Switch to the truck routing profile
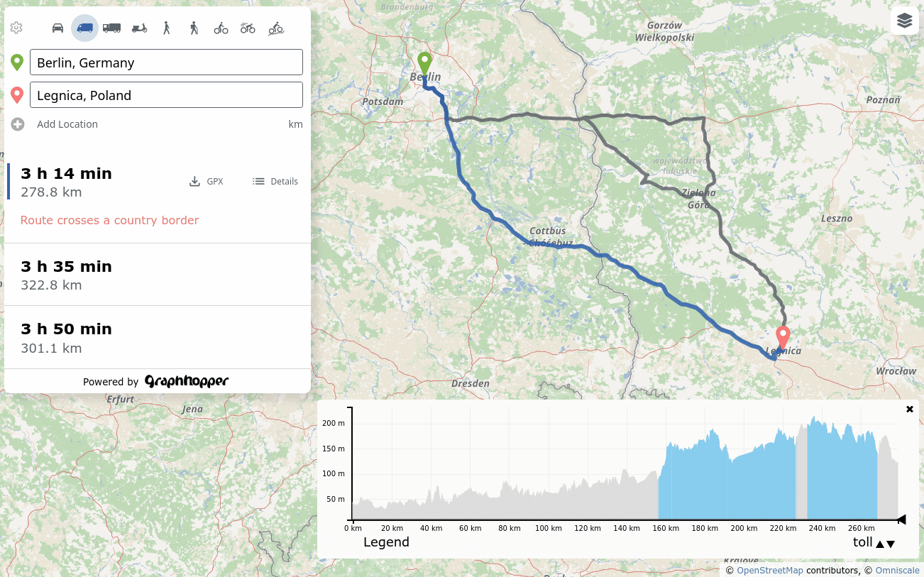 coord(112,28)
